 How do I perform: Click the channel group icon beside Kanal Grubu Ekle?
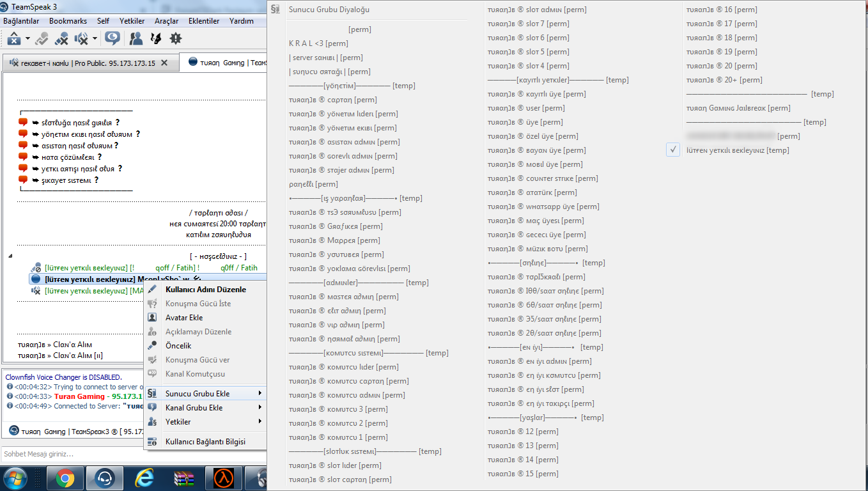point(153,408)
